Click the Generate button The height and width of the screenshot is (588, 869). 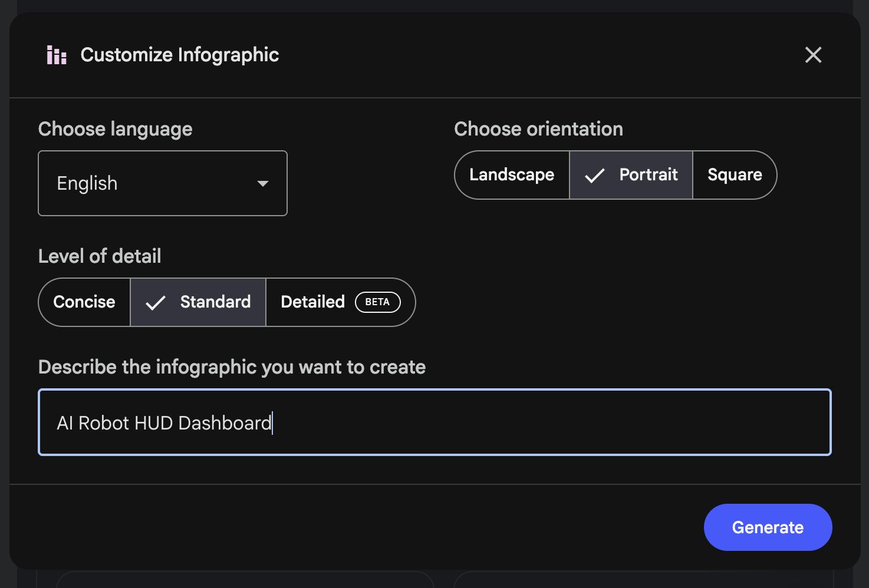tap(768, 527)
